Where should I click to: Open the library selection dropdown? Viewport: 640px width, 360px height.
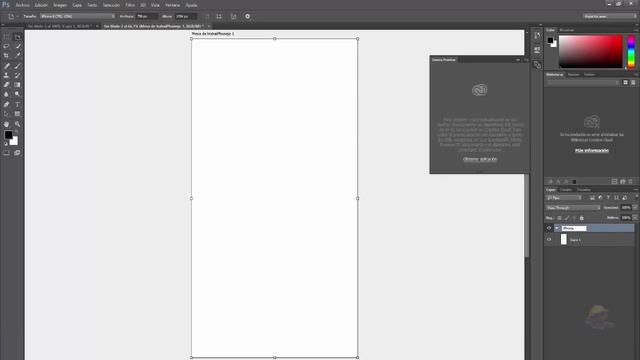pyautogui.click(x=583, y=82)
